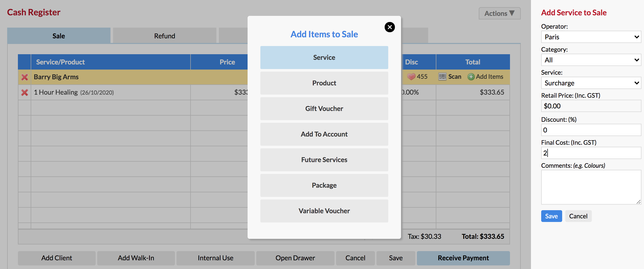Screen dimensions: 644x269
Task: Expand the Category dropdown set to All
Action: click(591, 60)
